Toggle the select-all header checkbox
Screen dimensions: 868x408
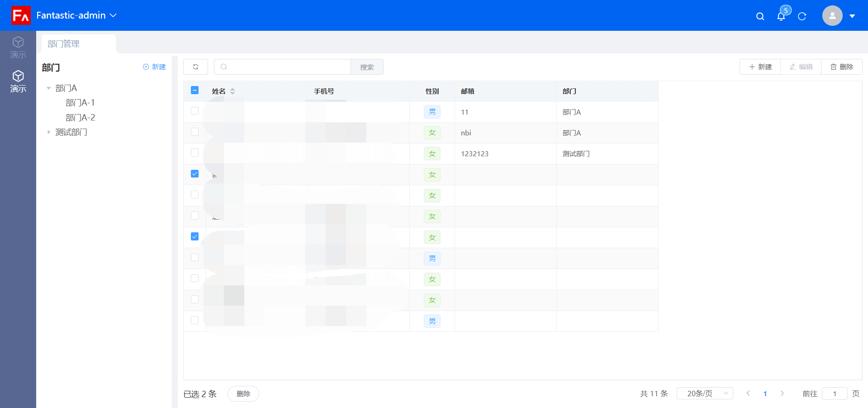point(194,90)
